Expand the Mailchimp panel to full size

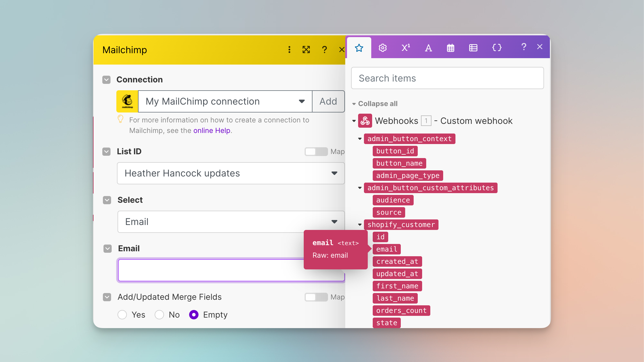coord(306,50)
